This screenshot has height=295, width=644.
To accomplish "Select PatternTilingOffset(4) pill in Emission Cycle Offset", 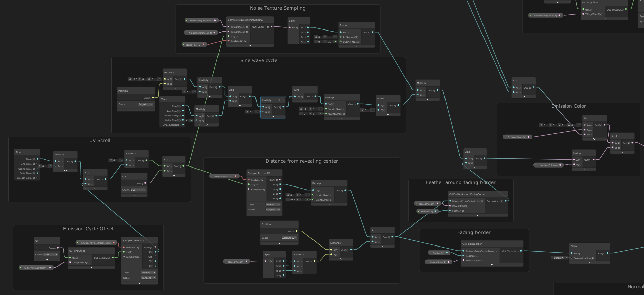I will pos(36,268).
